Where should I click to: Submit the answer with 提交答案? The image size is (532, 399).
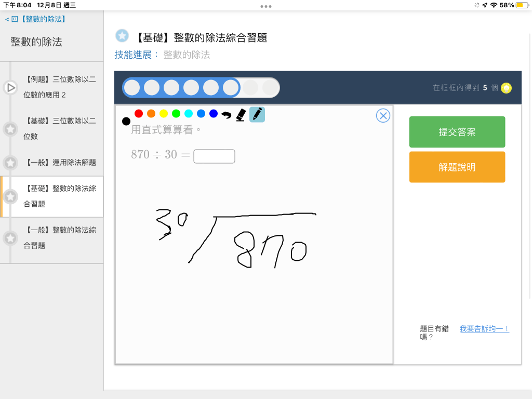457,132
